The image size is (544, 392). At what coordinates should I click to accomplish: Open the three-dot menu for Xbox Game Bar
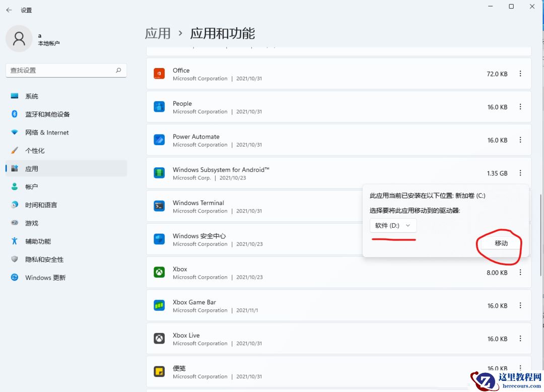click(x=520, y=305)
